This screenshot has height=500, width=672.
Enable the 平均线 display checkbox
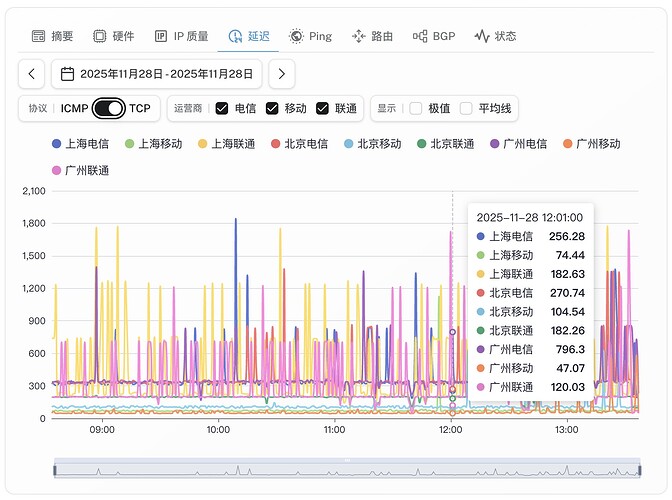(466, 108)
